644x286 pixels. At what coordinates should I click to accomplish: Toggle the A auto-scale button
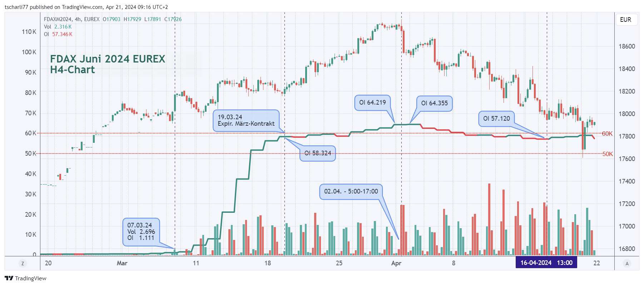click(x=627, y=264)
